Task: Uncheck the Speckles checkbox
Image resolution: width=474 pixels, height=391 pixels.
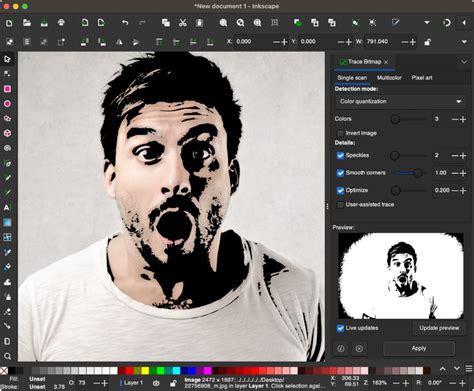Action: (340, 155)
